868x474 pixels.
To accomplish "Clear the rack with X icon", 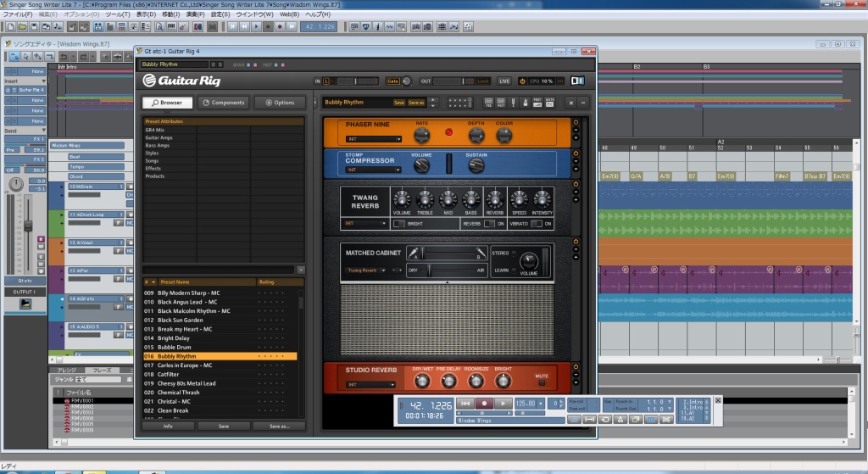I will coord(571,103).
